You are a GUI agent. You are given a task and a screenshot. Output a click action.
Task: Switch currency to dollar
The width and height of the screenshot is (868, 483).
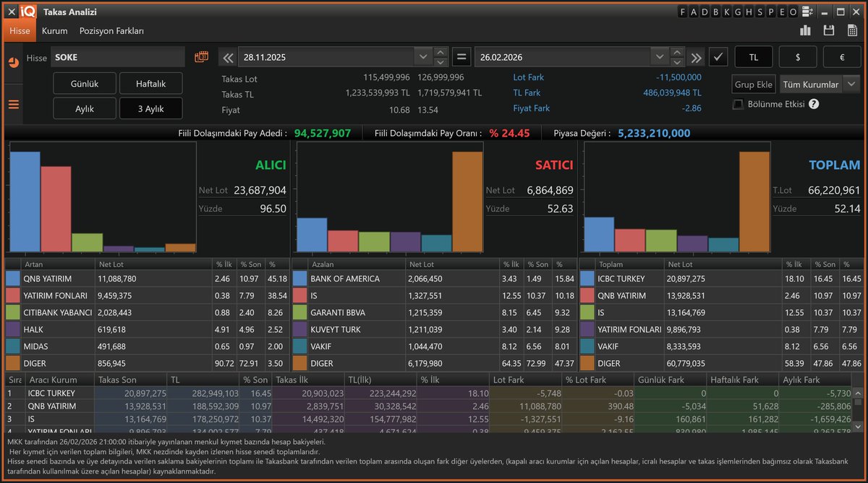tap(798, 56)
